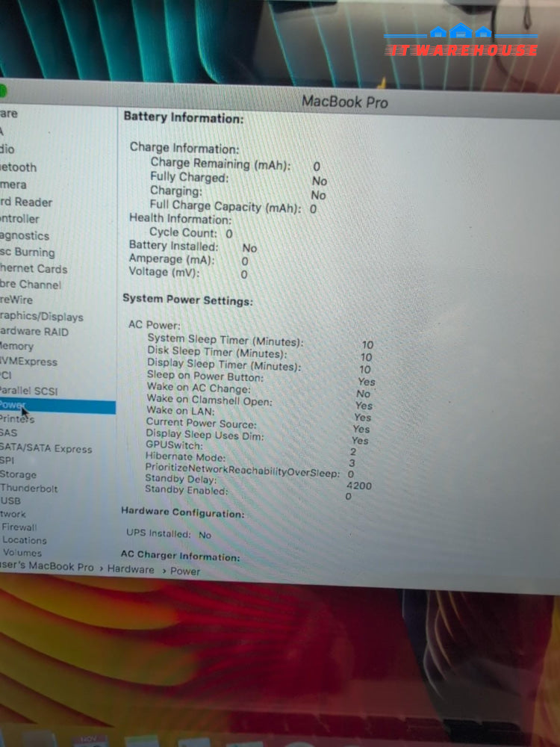
Task: Select Printers in the sidebar
Action: (17, 419)
